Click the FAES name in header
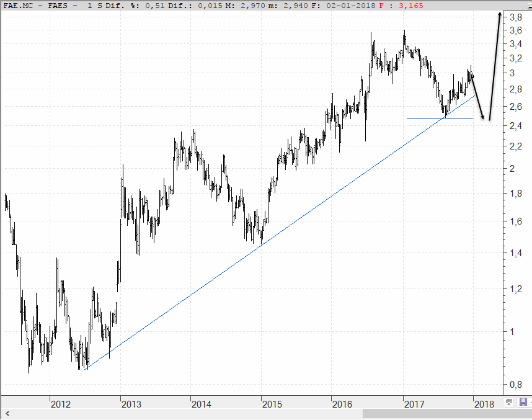 58,6
